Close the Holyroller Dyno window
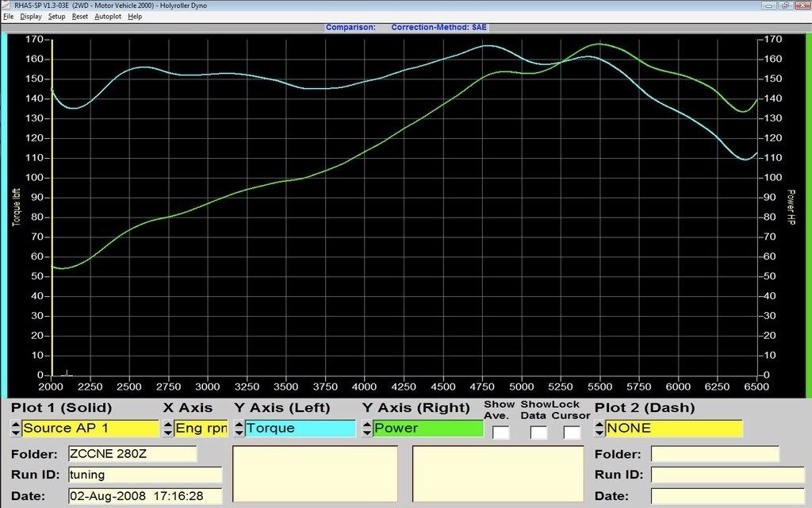Screen dimensions: 812x508 coord(802,6)
